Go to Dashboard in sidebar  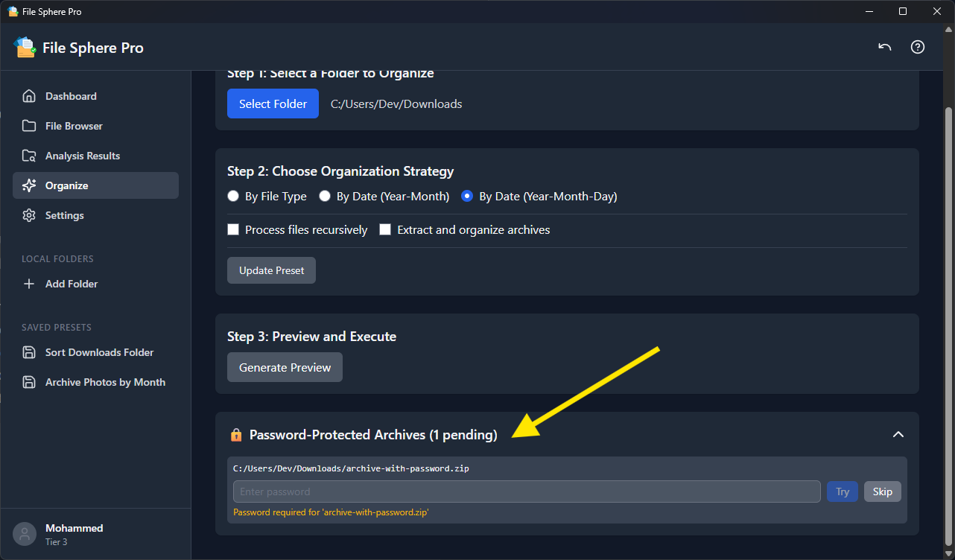pos(95,96)
